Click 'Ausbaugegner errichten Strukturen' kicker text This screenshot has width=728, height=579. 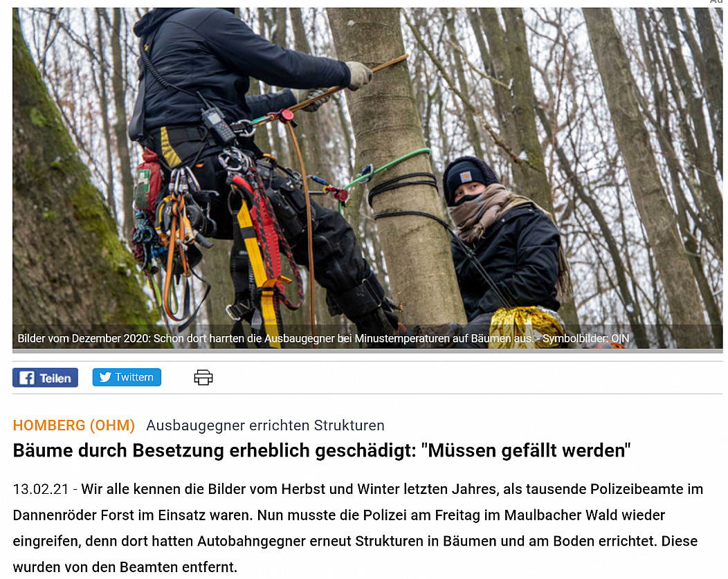[265, 425]
